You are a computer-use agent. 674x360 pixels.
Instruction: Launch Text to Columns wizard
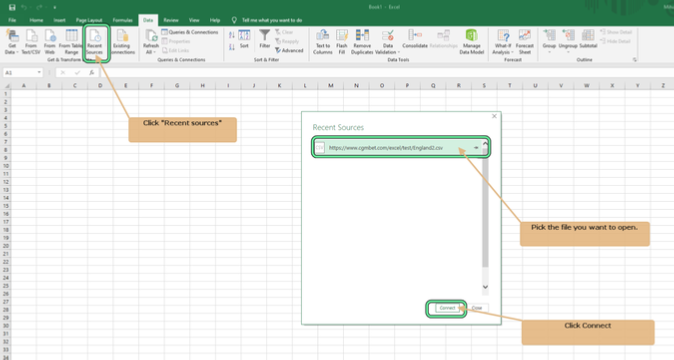[323, 42]
